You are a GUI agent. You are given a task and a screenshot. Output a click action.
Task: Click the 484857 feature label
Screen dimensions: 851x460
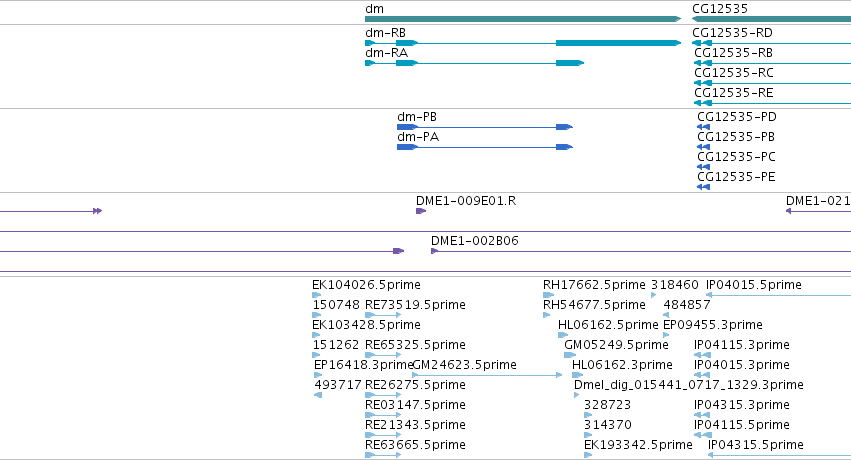[x=687, y=305]
